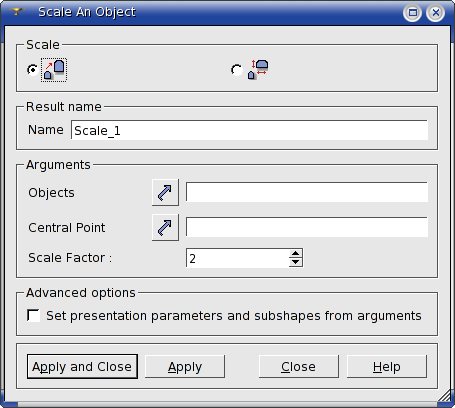
Task: Increase Scale Factor with up arrow
Action: click(295, 254)
